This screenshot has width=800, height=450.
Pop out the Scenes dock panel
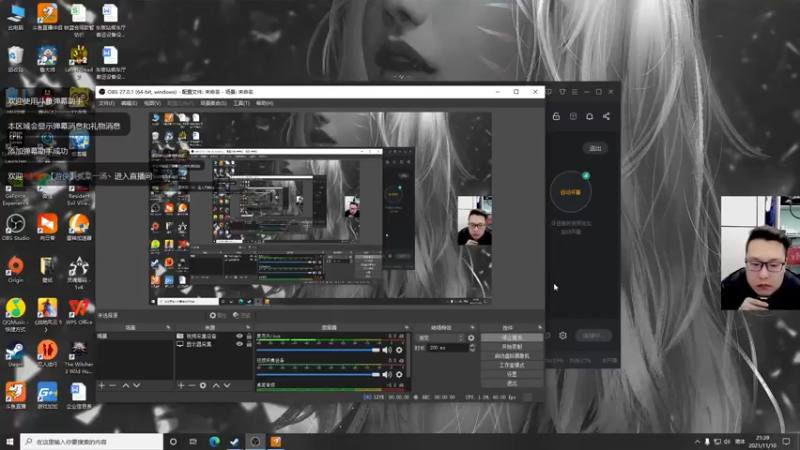coord(168,327)
